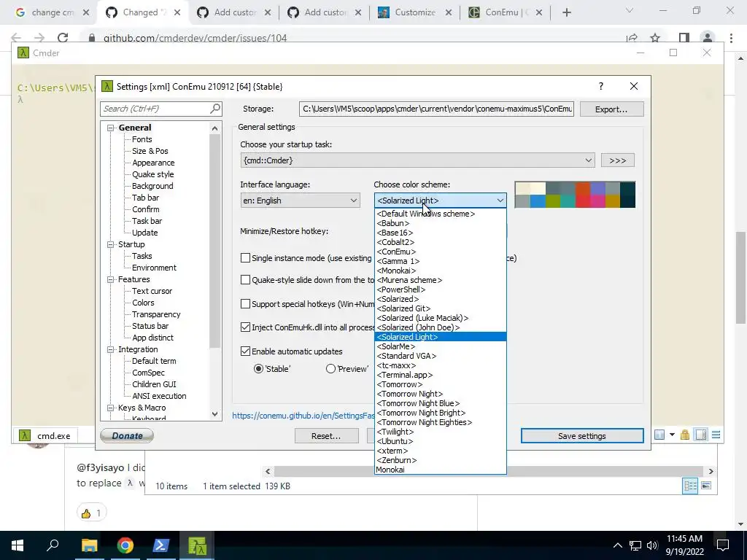The image size is (747, 560).
Task: Show hidden tray icons chevron
Action: point(617,545)
